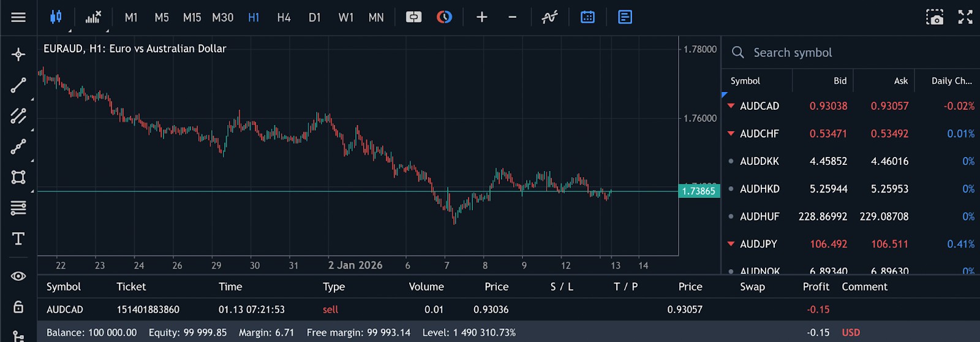This screenshot has width=980, height=342.
Task: Sort by the Symbol column header
Action: (745, 81)
